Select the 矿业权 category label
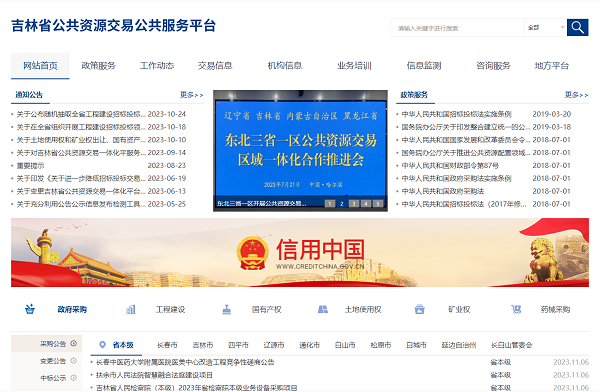The image size is (600, 392). point(459,309)
